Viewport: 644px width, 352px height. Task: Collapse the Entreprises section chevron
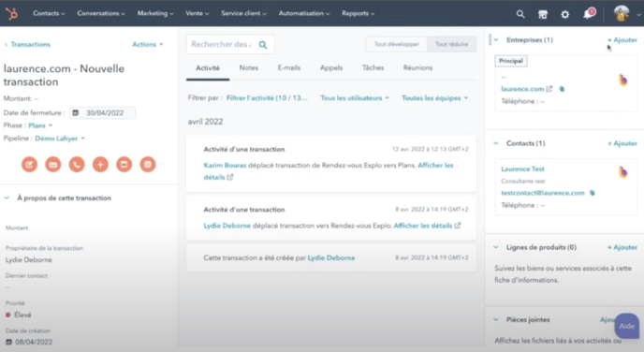click(x=496, y=40)
